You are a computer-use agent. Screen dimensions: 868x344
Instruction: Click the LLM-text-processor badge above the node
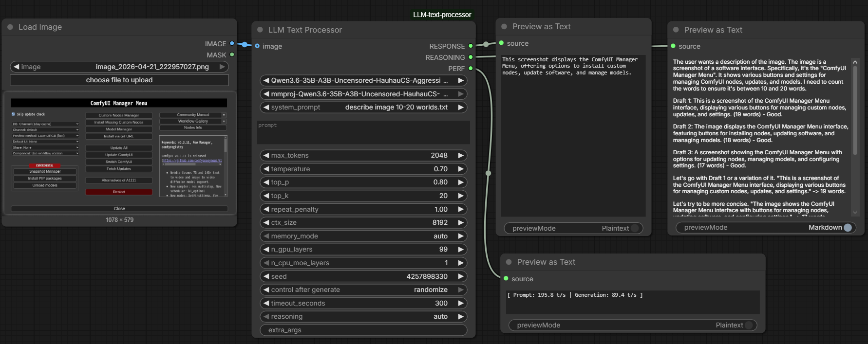pyautogui.click(x=442, y=15)
